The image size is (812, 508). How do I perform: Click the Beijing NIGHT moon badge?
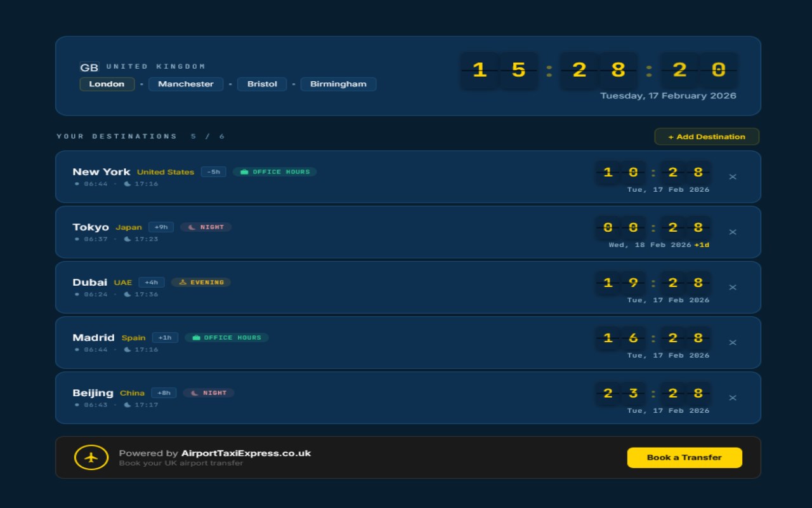coord(209,392)
